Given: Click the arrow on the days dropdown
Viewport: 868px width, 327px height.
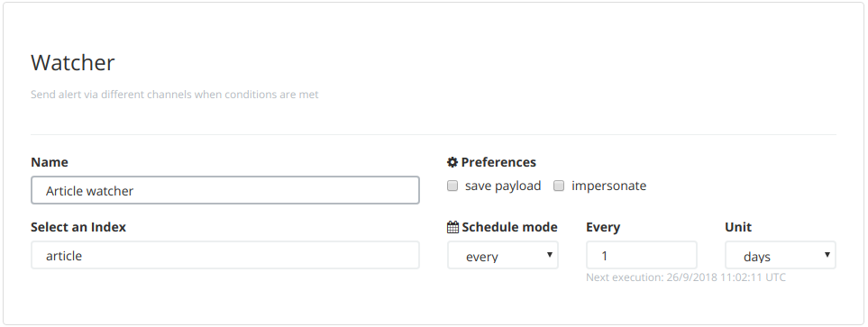Looking at the screenshot, I should click(x=827, y=255).
